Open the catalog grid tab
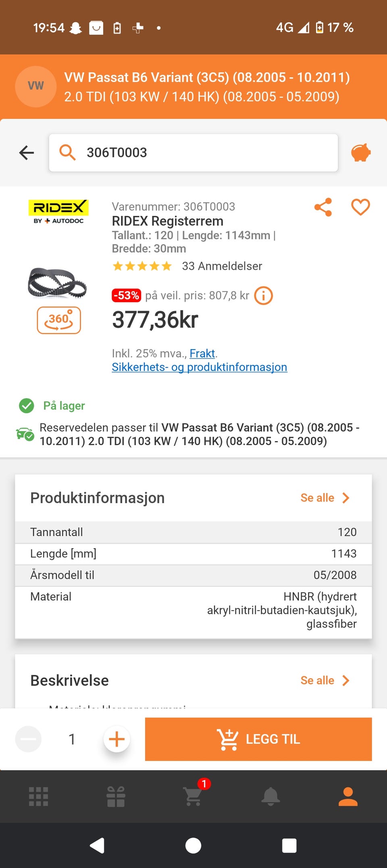This screenshot has height=868, width=387. click(39, 796)
